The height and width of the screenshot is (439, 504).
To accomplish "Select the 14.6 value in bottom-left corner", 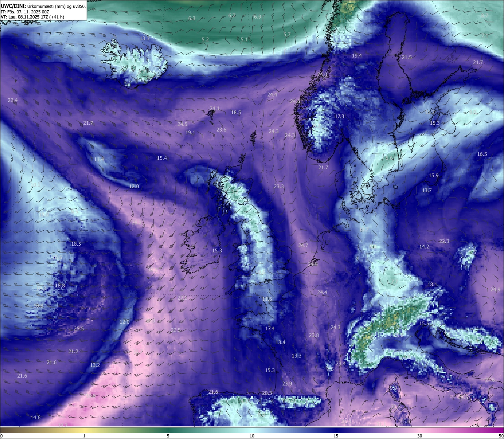I will click(x=35, y=418).
